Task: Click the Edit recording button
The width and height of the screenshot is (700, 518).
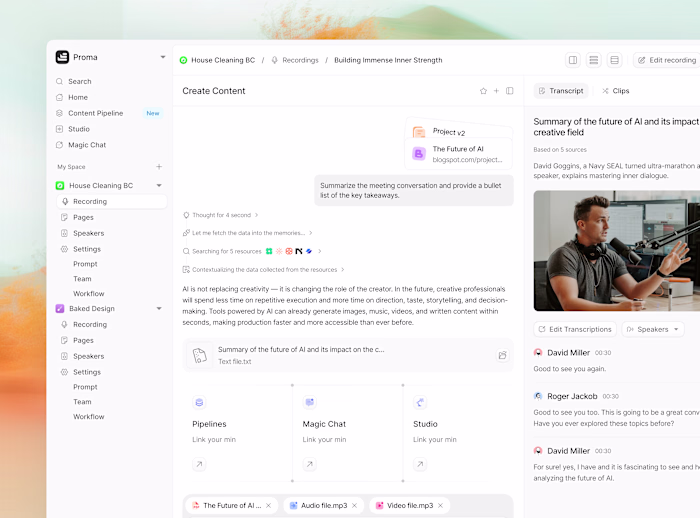Action: tap(667, 60)
